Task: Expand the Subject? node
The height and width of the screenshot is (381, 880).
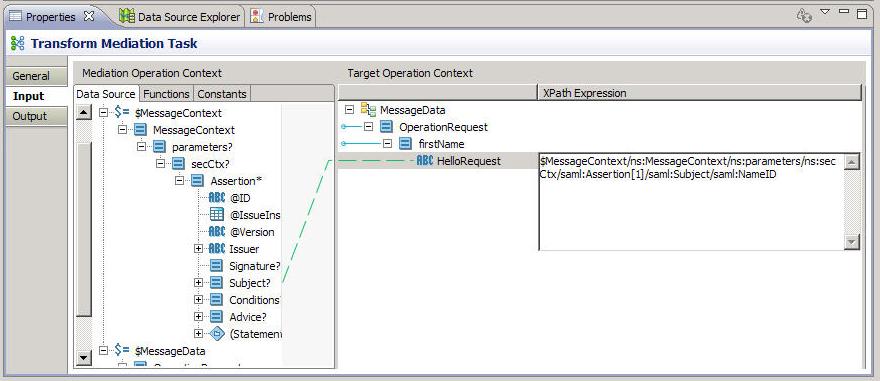Action: 198,283
